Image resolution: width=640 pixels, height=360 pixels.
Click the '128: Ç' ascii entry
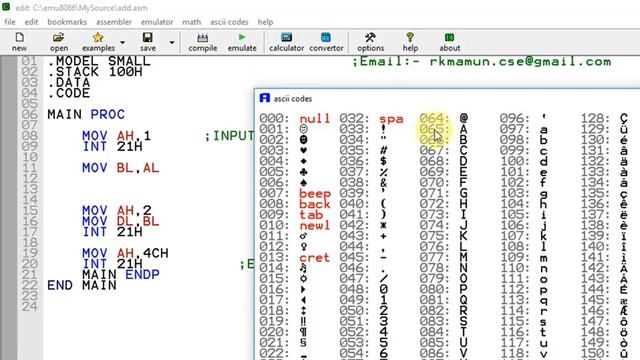(x=604, y=118)
